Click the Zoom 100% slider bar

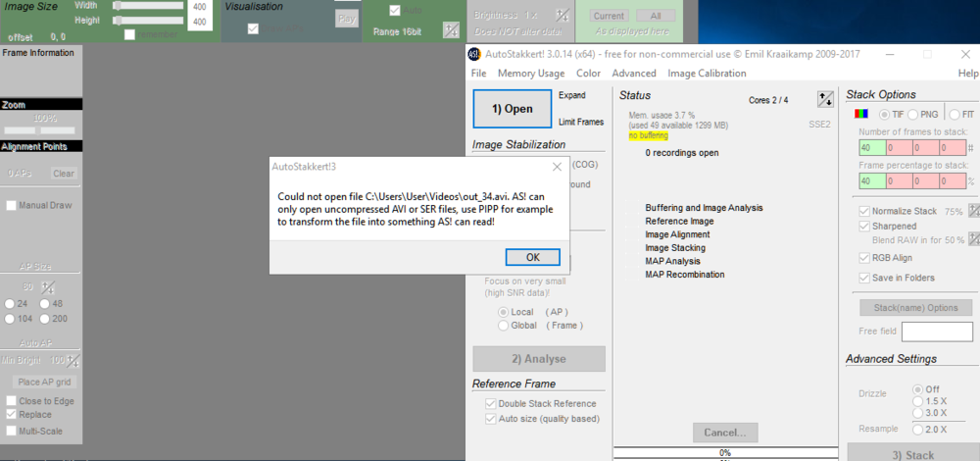coord(40,130)
